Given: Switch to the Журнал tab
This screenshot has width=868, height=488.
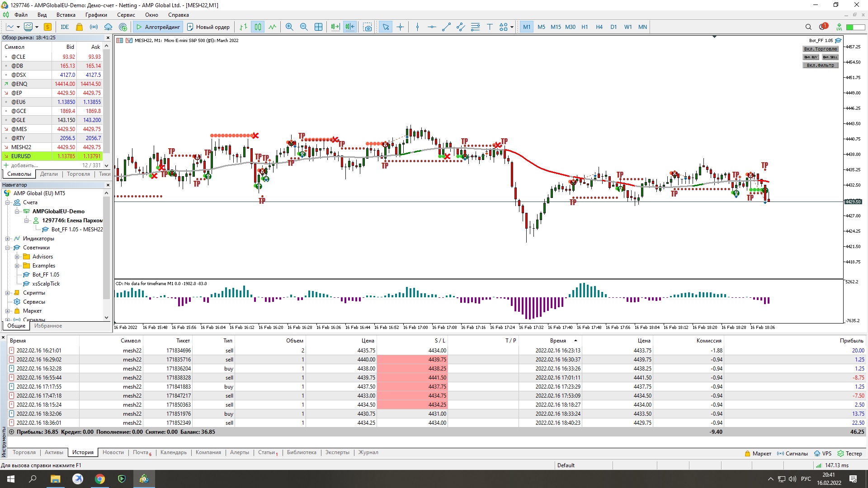Looking at the screenshot, I should (368, 452).
